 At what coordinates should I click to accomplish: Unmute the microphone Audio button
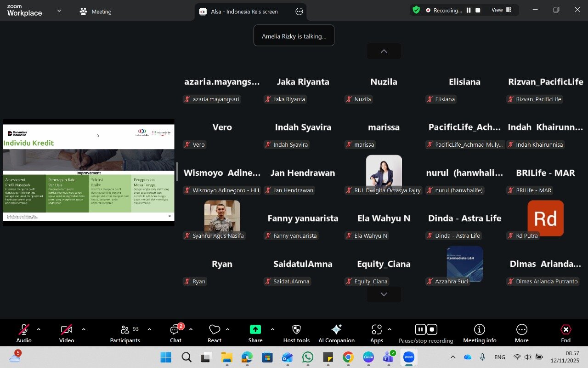[x=24, y=333]
